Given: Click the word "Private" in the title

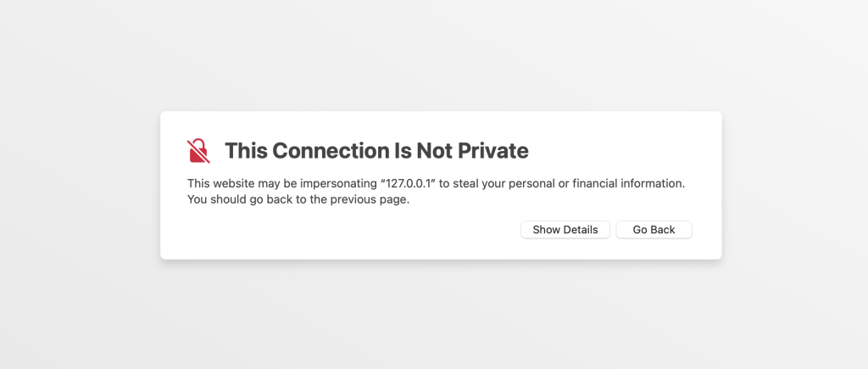Looking at the screenshot, I should (493, 151).
